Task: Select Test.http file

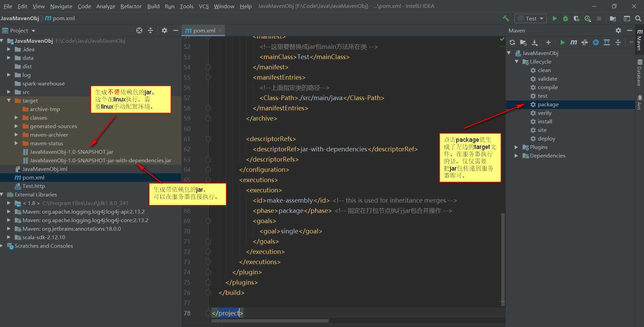Action: [33, 186]
